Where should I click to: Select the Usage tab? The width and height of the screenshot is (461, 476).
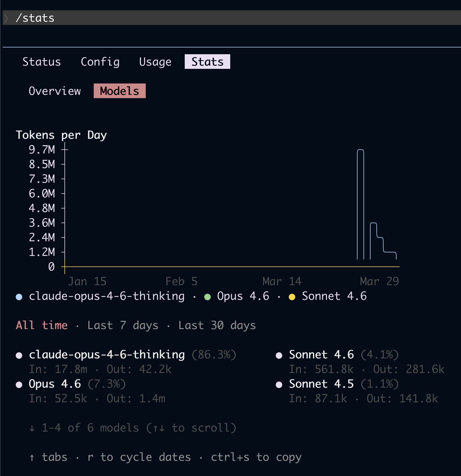point(155,62)
